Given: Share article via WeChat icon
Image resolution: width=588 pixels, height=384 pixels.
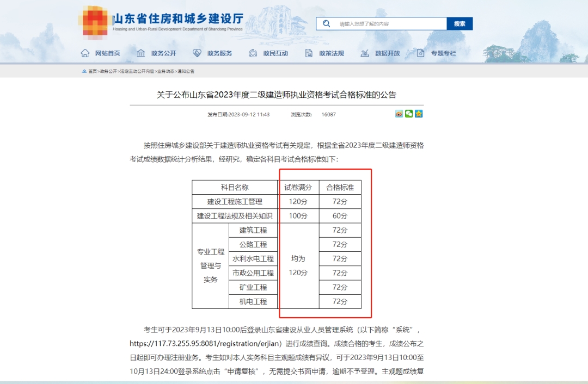Looking at the screenshot, I should point(409,114).
